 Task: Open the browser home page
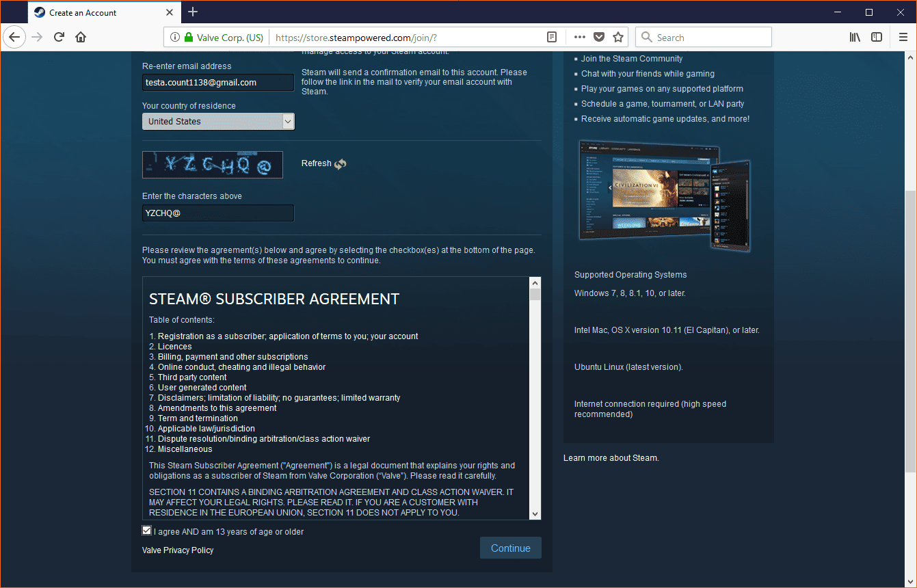coord(81,38)
